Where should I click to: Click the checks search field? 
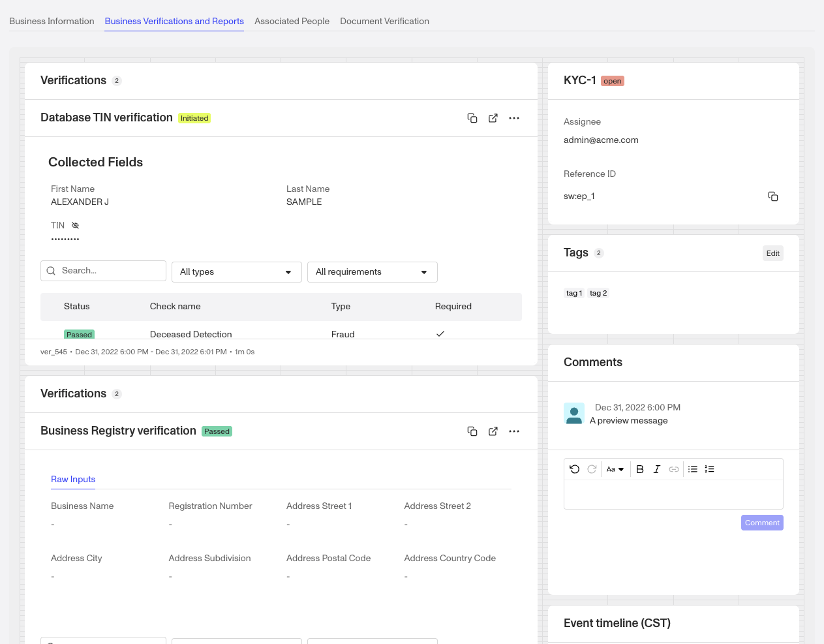103,271
